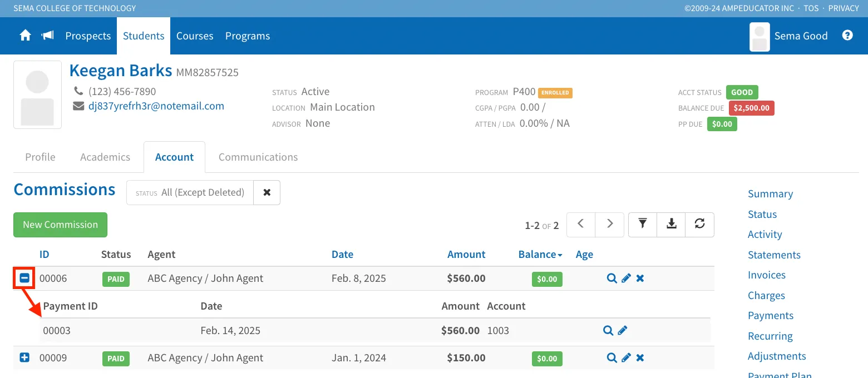868x378 pixels.
Task: Go to next page of commissions
Action: pos(610,223)
